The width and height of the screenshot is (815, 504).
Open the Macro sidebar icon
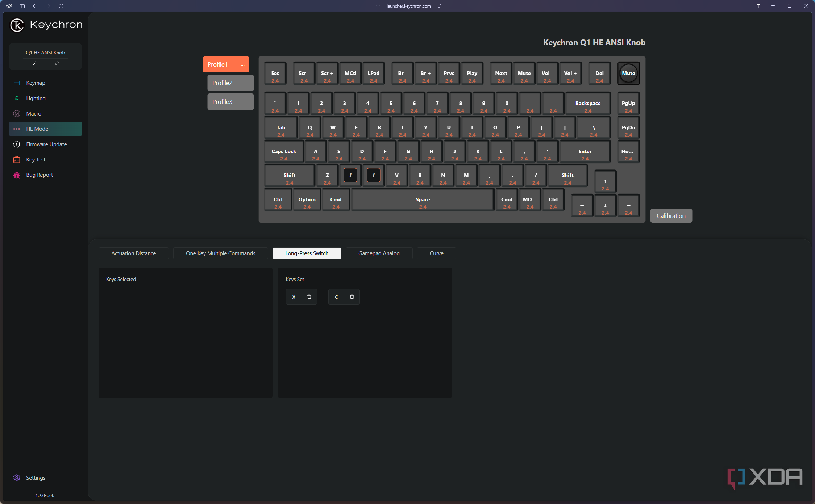17,114
